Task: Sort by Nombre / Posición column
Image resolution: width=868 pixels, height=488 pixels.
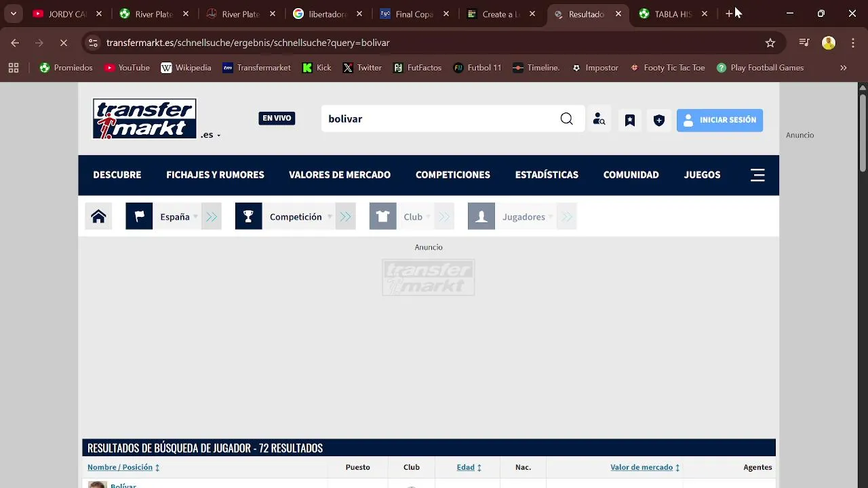Action: pyautogui.click(x=123, y=467)
